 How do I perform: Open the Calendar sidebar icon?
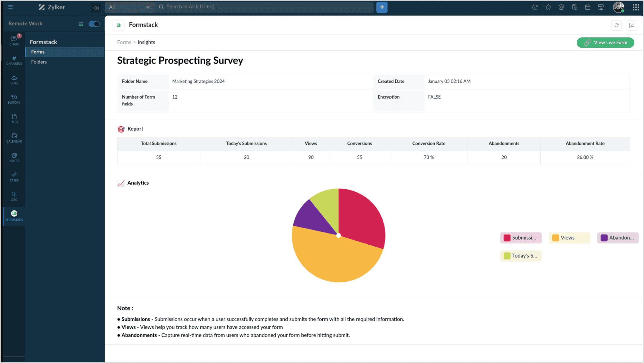click(x=14, y=138)
